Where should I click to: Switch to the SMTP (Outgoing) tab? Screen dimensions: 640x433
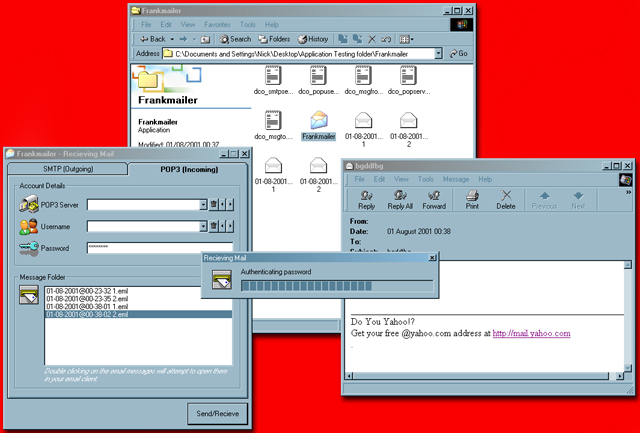[68, 169]
